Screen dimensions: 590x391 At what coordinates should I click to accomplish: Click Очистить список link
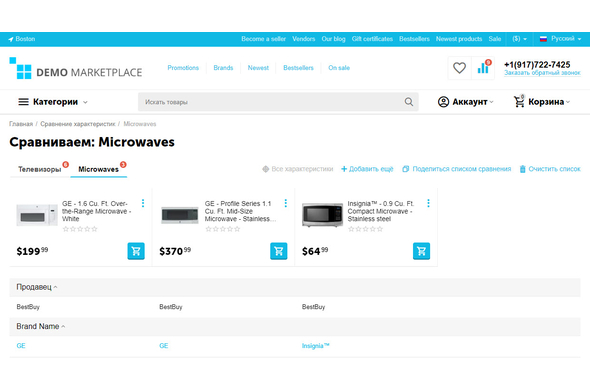coord(550,169)
